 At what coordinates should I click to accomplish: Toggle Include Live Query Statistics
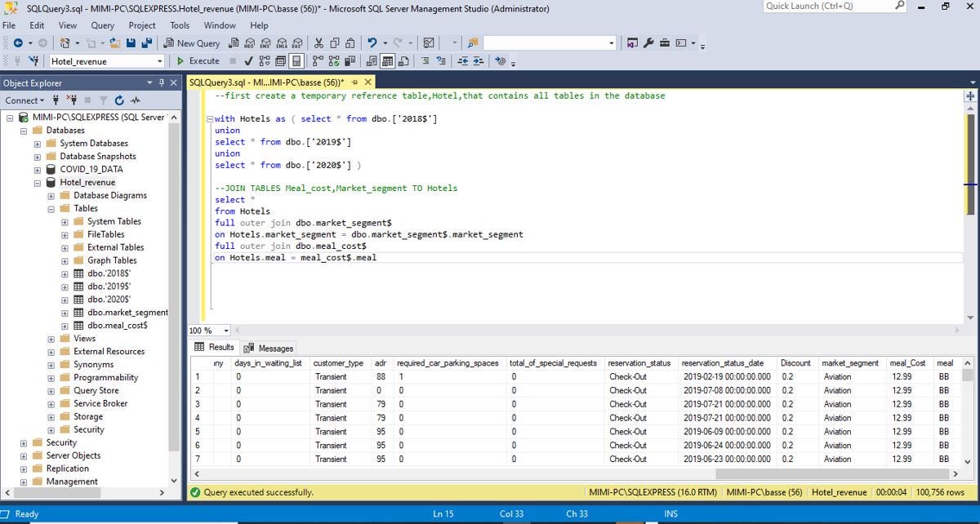(x=334, y=60)
